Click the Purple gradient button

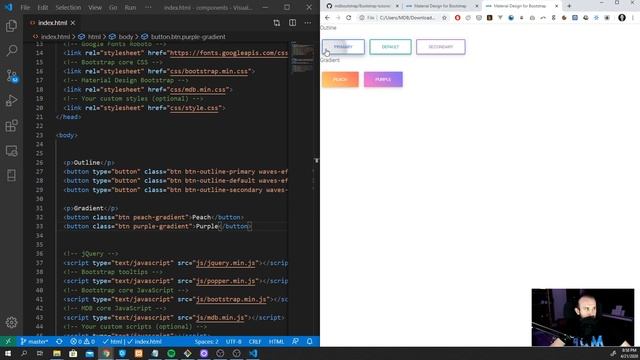coord(383,80)
